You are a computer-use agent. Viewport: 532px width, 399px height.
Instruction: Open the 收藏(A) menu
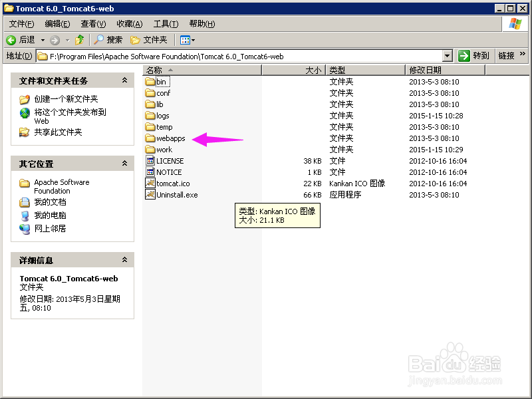[x=129, y=24]
